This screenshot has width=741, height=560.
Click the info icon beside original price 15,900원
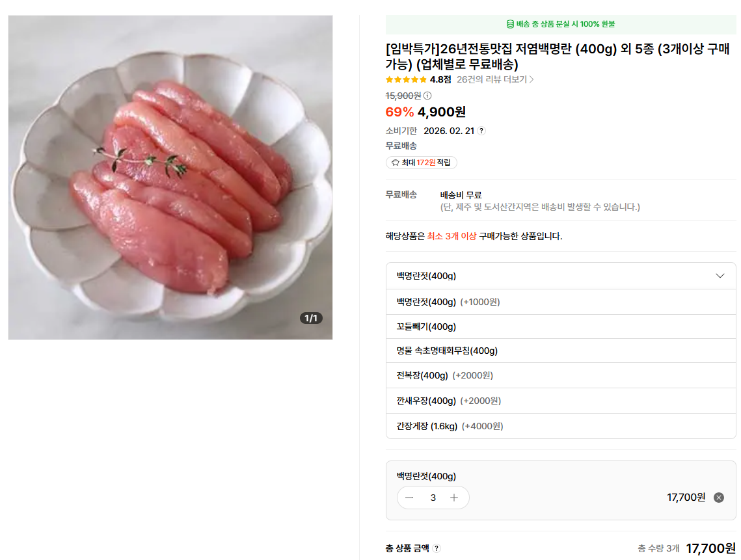click(x=427, y=96)
